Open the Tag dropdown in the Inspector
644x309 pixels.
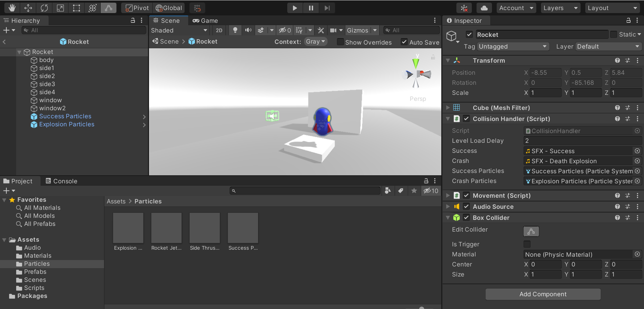(x=512, y=46)
